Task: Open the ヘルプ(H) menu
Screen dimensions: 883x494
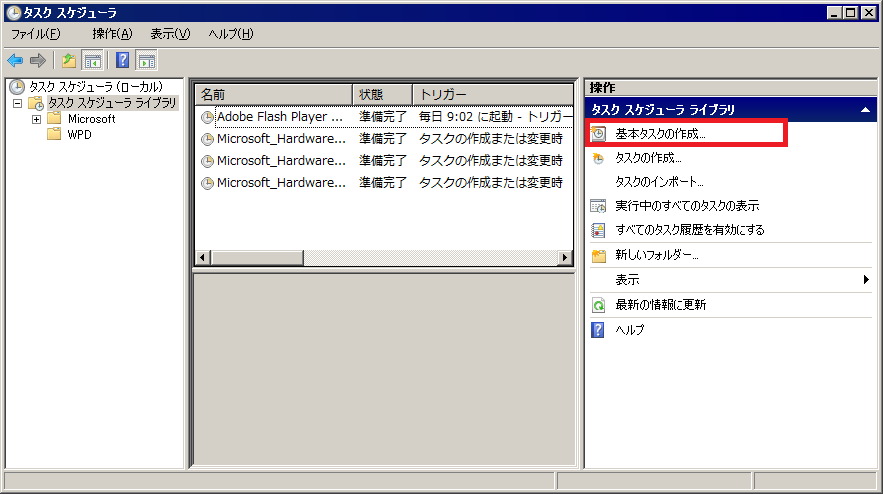Action: tap(231, 34)
